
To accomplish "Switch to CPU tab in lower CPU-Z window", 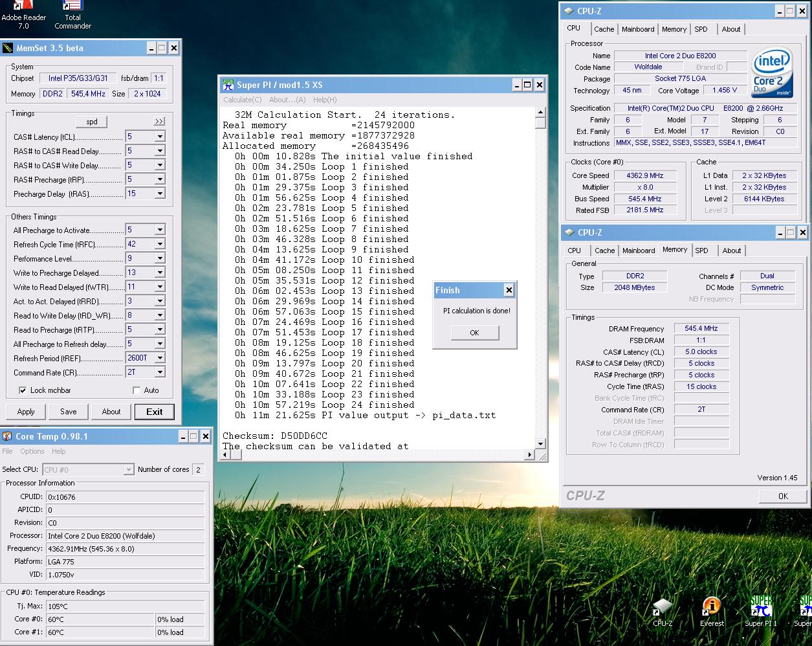I will pos(575,251).
